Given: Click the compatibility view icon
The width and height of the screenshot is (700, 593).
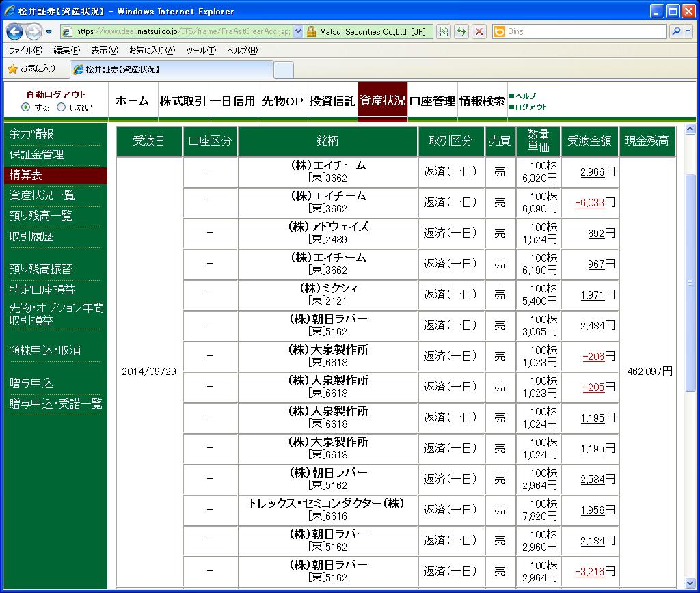Looking at the screenshot, I should point(443,31).
